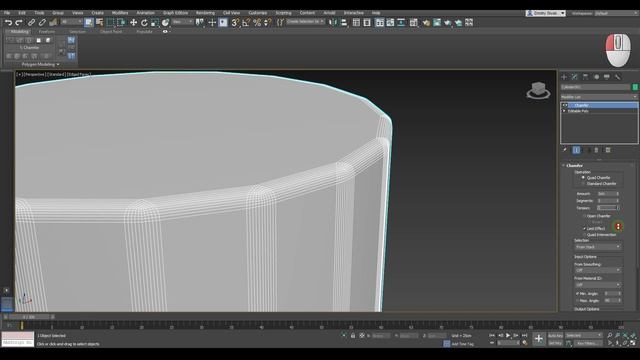This screenshot has width=640, height=360.
Task: Redo the action using the toolbar arrow
Action: pos(19,23)
